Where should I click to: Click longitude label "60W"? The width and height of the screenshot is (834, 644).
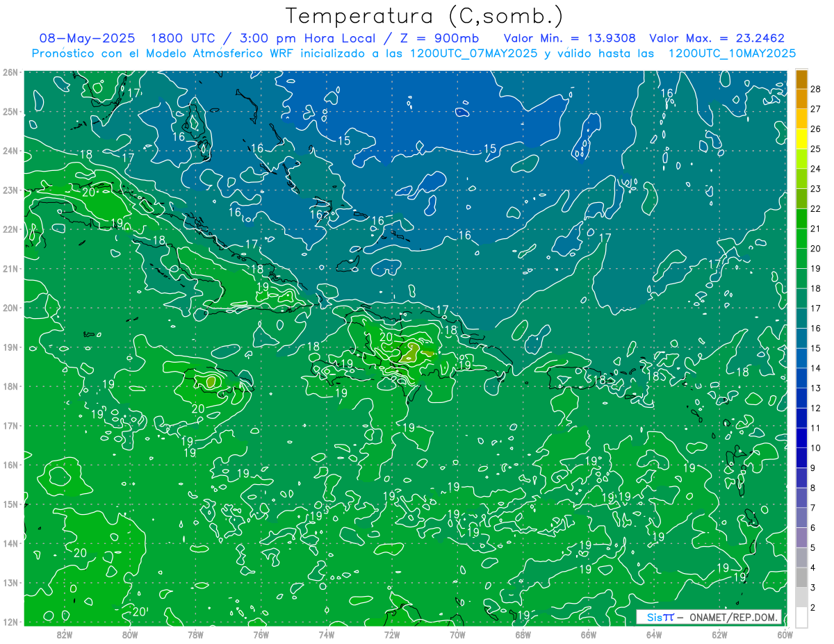click(x=785, y=634)
